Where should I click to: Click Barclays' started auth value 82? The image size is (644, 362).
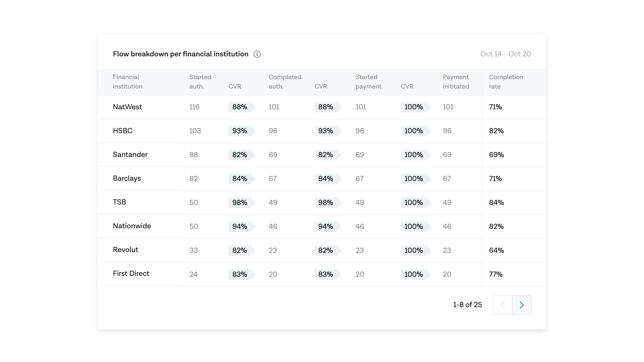pyautogui.click(x=194, y=179)
